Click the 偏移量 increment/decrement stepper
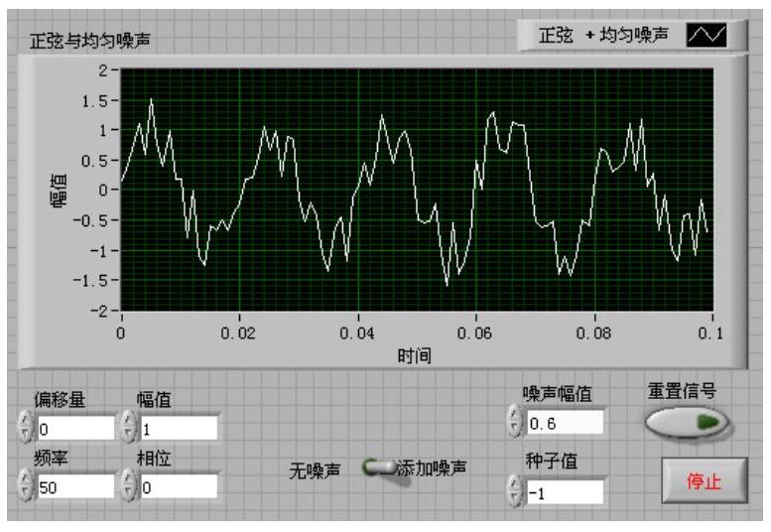 point(26,426)
